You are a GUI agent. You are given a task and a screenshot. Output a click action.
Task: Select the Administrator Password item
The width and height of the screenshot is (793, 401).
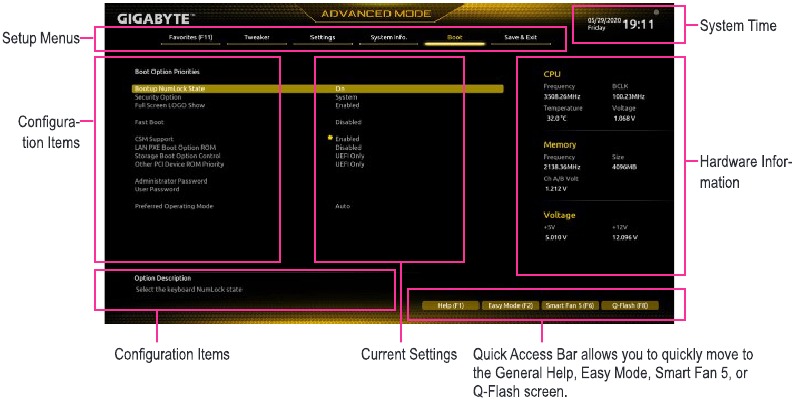point(171,181)
